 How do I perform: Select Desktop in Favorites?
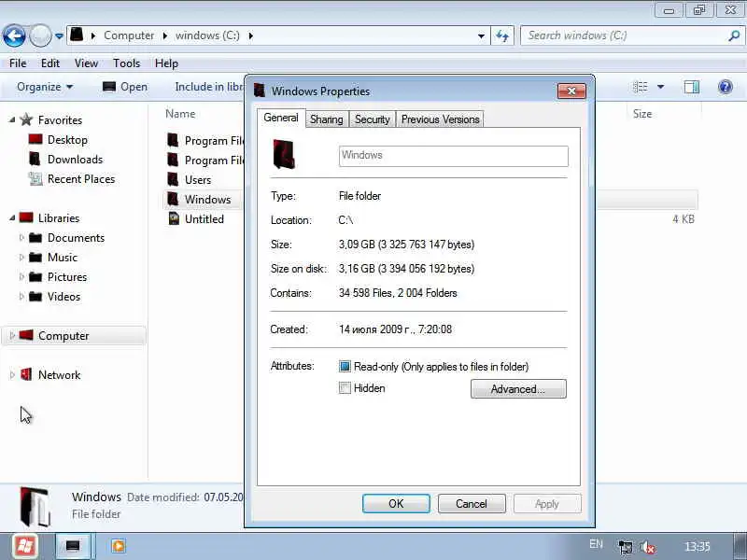(x=67, y=140)
